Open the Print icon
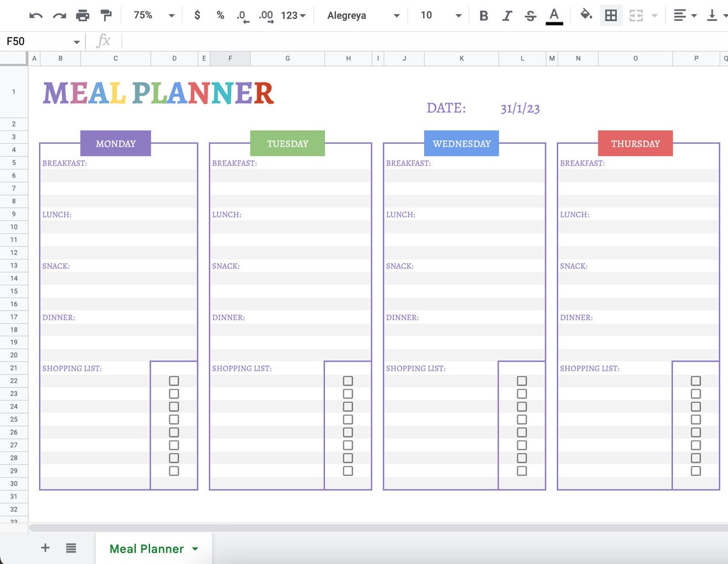This screenshot has height=564, width=728. coord(82,15)
